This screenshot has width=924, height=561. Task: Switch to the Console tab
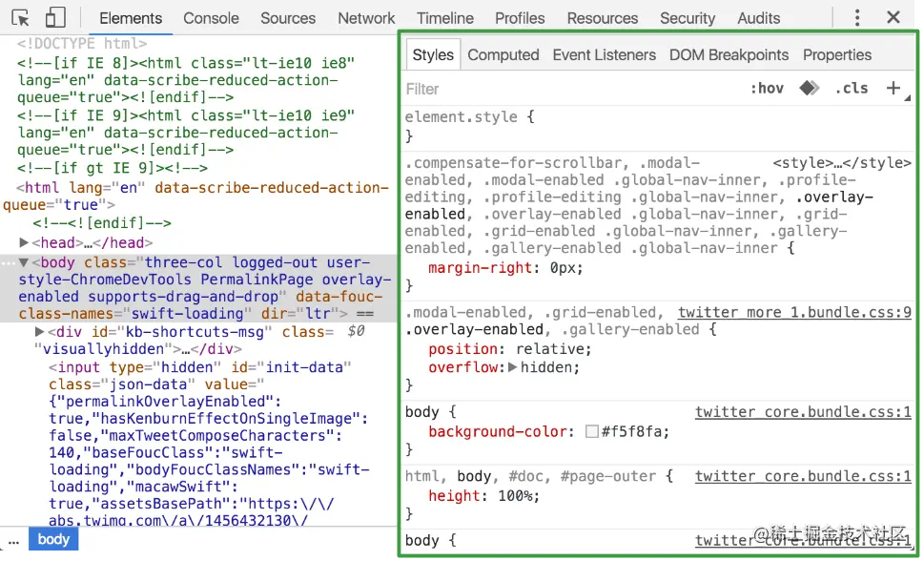211,18
